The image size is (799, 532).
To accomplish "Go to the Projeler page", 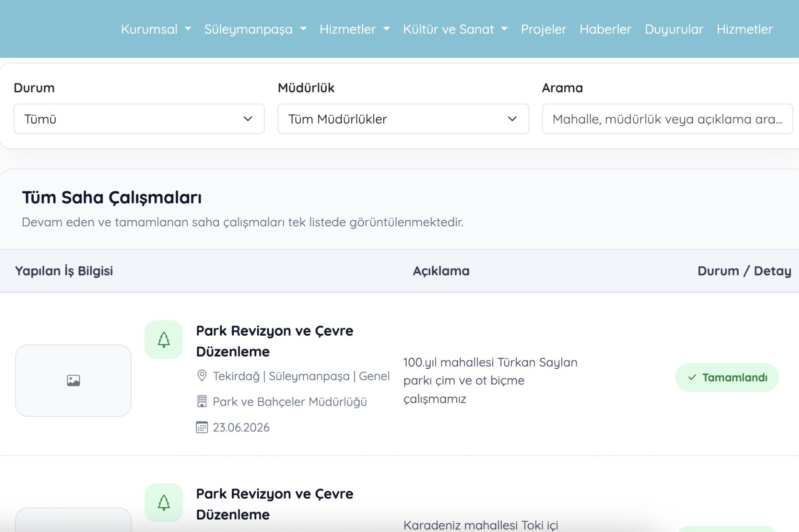I will point(543,29).
